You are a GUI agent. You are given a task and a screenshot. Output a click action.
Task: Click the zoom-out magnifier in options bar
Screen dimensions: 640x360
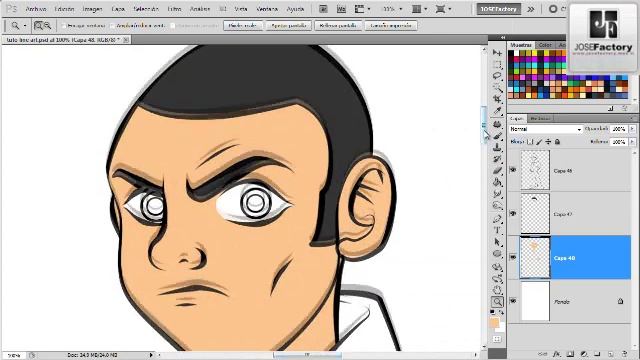click(47, 26)
